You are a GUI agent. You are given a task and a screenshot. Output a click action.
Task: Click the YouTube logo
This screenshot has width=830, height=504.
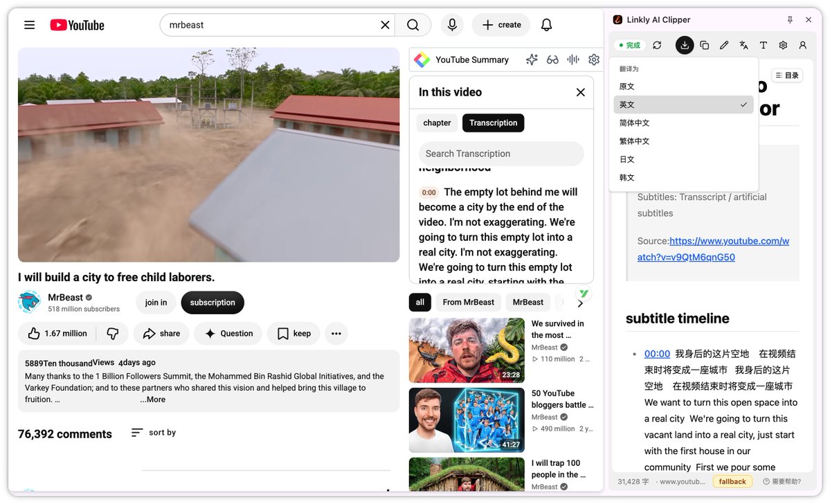[x=78, y=25]
